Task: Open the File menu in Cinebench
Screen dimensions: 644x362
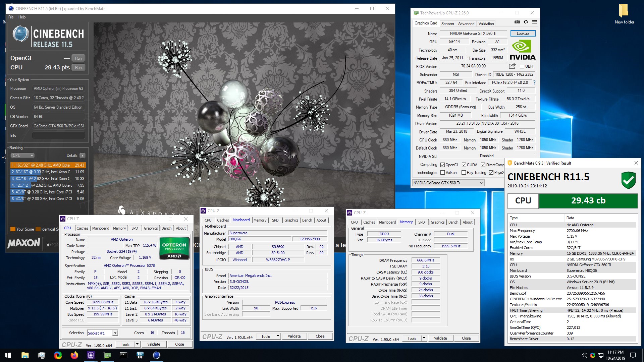Action: (11, 17)
